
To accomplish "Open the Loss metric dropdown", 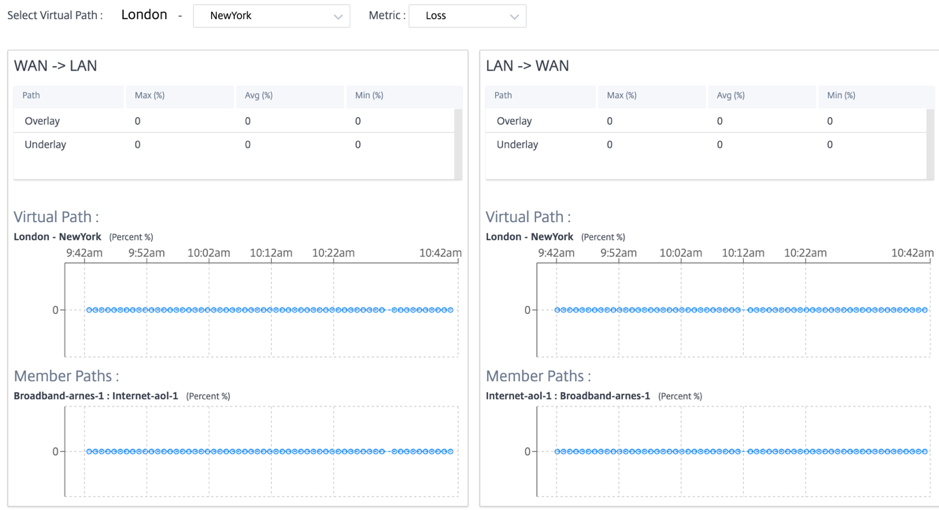I will [x=467, y=16].
